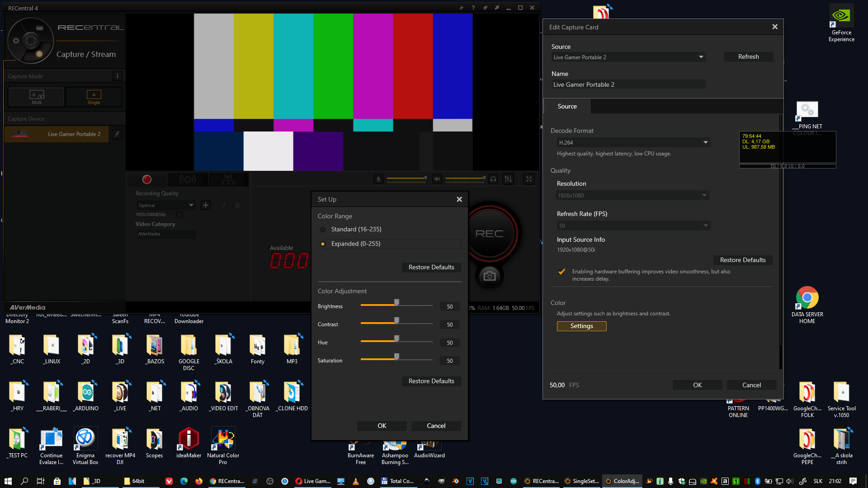Select Expanded (0-255) color range
The height and width of the screenshot is (488, 868).
(x=323, y=244)
